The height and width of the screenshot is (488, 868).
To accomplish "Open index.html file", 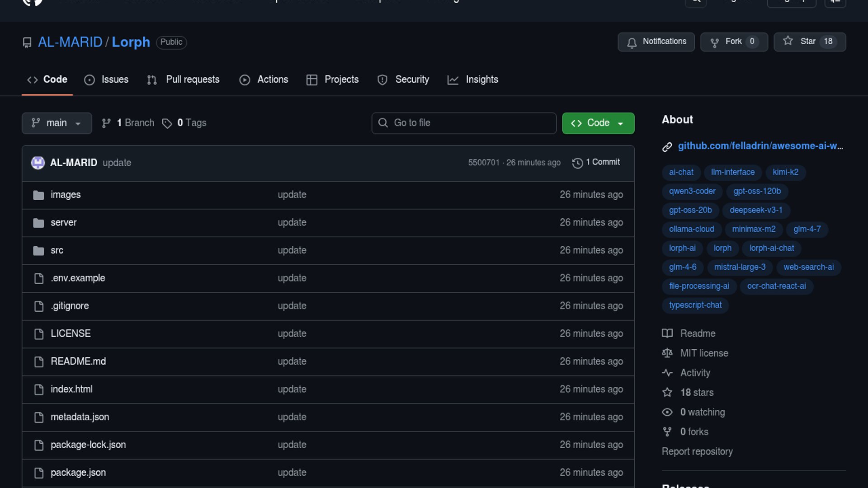I will pos(71,389).
